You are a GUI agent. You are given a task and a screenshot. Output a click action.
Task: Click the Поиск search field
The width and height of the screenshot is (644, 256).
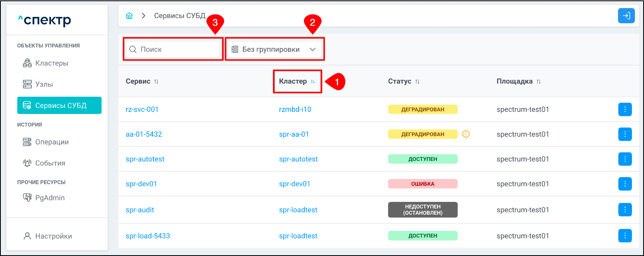tap(177, 49)
